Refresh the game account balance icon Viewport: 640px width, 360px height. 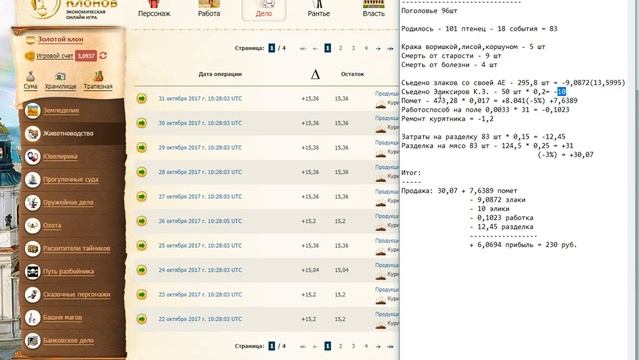[x=103, y=56]
